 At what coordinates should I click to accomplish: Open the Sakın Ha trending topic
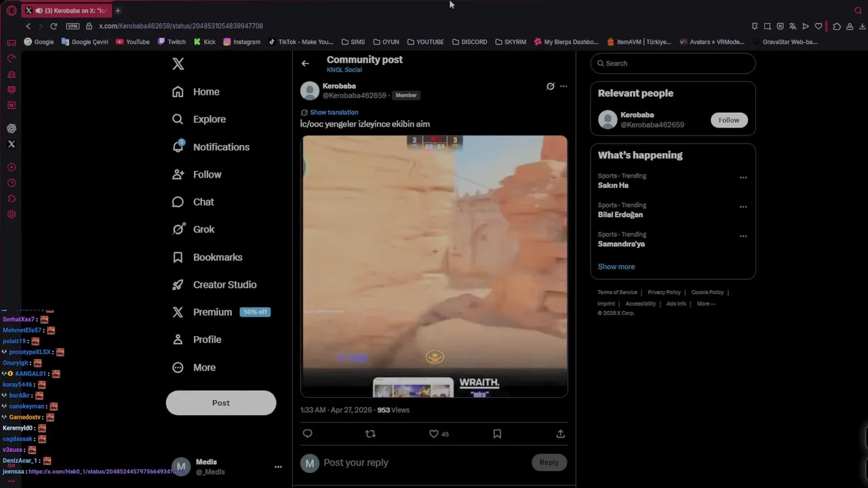tap(613, 186)
